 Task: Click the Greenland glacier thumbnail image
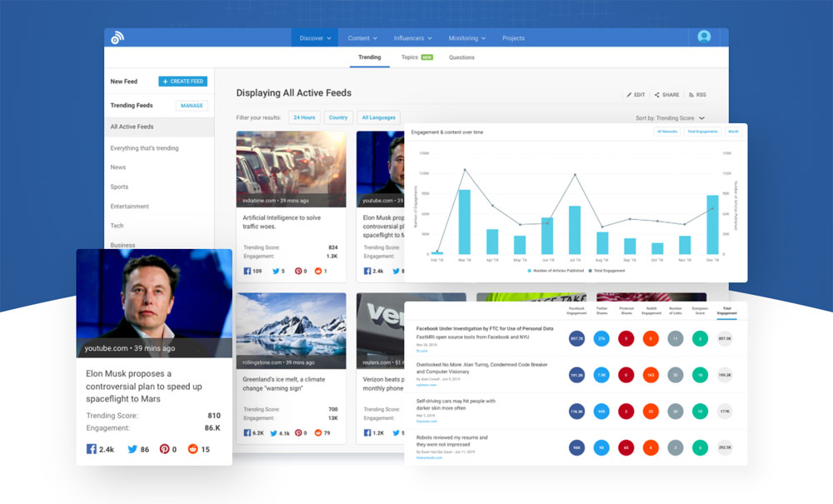point(291,331)
